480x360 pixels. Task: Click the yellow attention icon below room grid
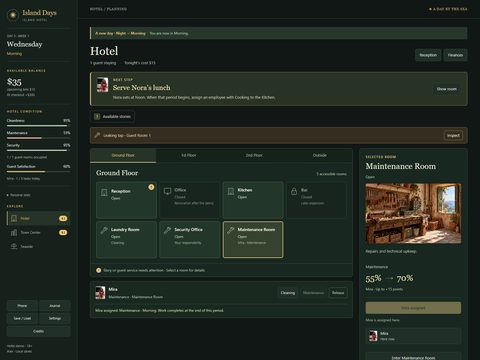coord(99,270)
